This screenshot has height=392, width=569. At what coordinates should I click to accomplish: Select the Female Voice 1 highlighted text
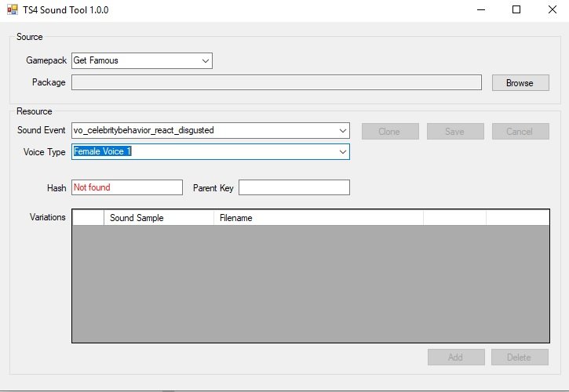click(x=102, y=151)
